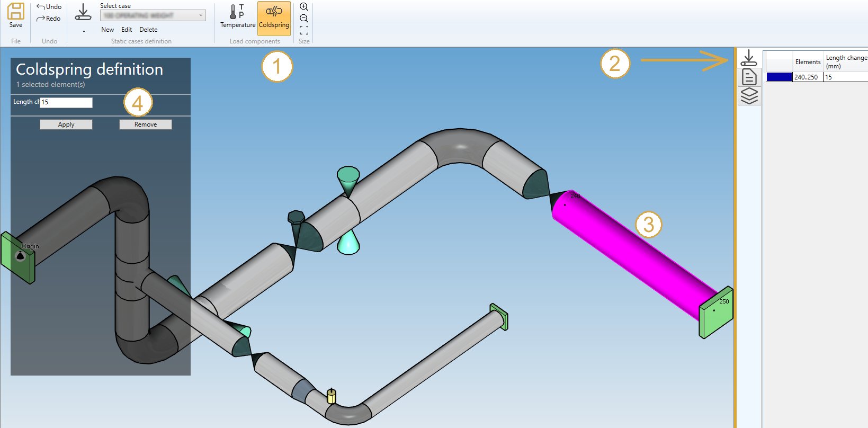Click the green anchor at Origin
The image size is (868, 428).
point(17,258)
